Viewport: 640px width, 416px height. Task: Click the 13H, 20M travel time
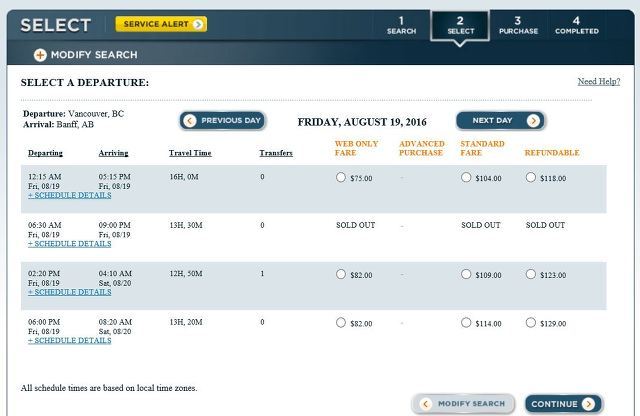tap(186, 323)
